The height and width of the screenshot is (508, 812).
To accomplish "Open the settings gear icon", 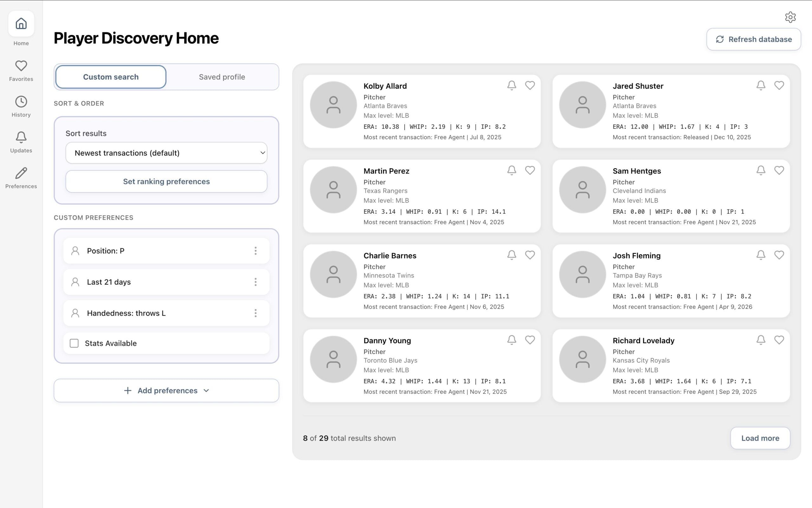I will point(790,17).
